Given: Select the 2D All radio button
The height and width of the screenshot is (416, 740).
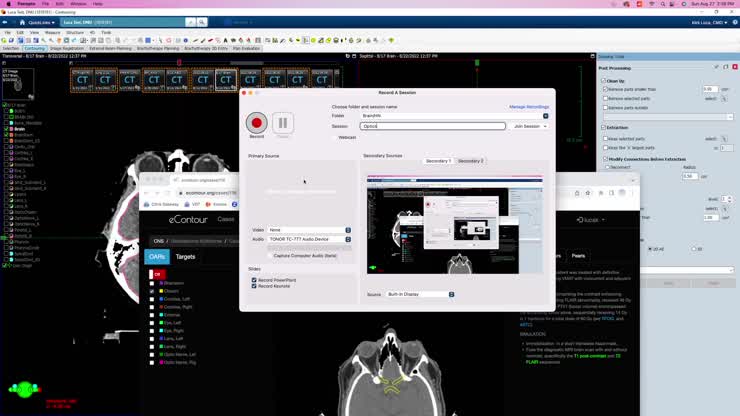Looking at the screenshot, I should pos(650,249).
